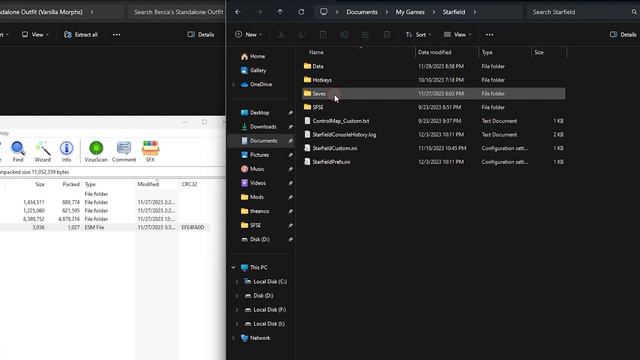Click Search Becca's Standalone Outfit field

[x=178, y=12]
